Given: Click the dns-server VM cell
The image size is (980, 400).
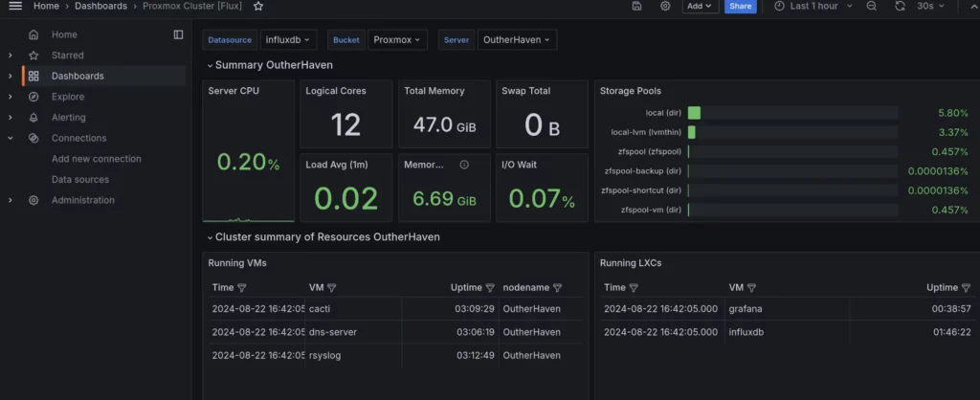Looking at the screenshot, I should point(353,332).
